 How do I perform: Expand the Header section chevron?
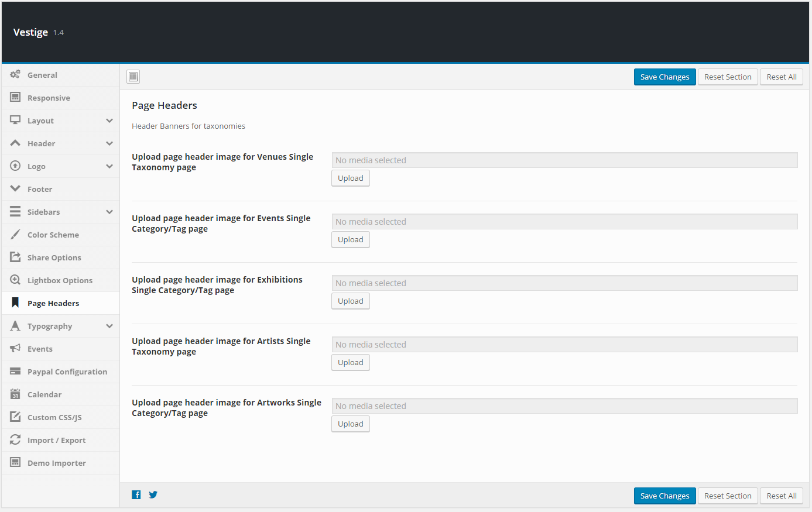pyautogui.click(x=109, y=143)
